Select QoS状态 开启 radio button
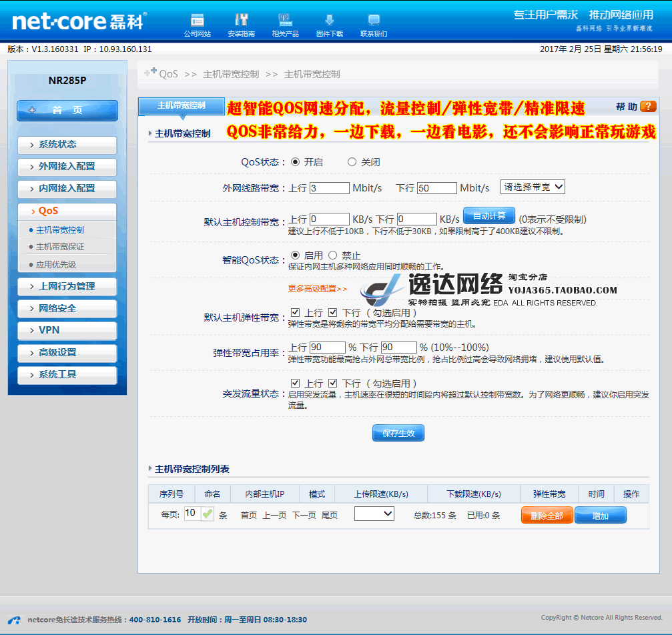Screen dimensions: 672x635 point(295,162)
